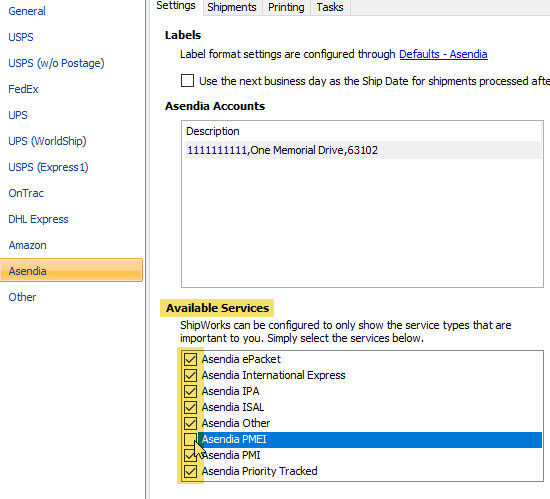Select the Asendia International Express row text
This screenshot has width=550, height=499.
point(274,375)
